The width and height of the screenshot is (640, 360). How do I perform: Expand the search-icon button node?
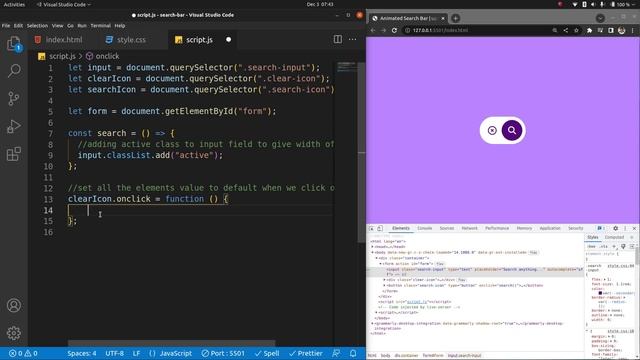pos(384,286)
